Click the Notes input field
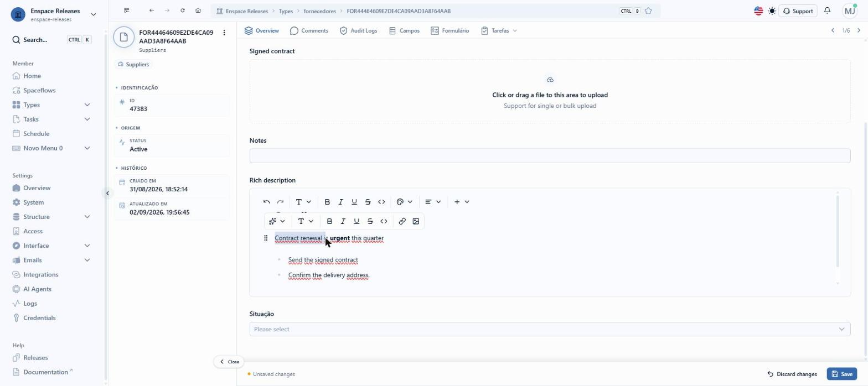This screenshot has height=386, width=868. coord(550,156)
